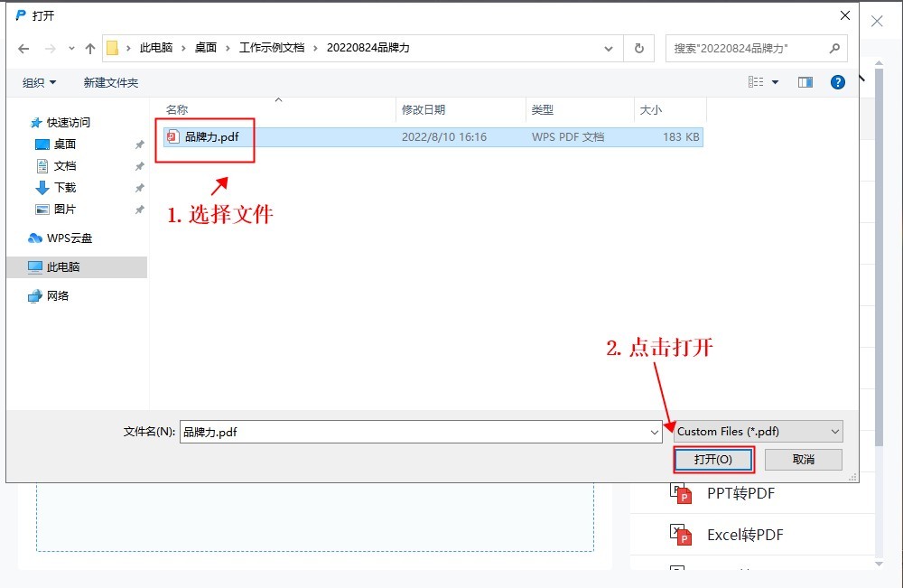Expand the file name combo box dropdown
Viewport: 903px width, 588px height.
[x=656, y=432]
